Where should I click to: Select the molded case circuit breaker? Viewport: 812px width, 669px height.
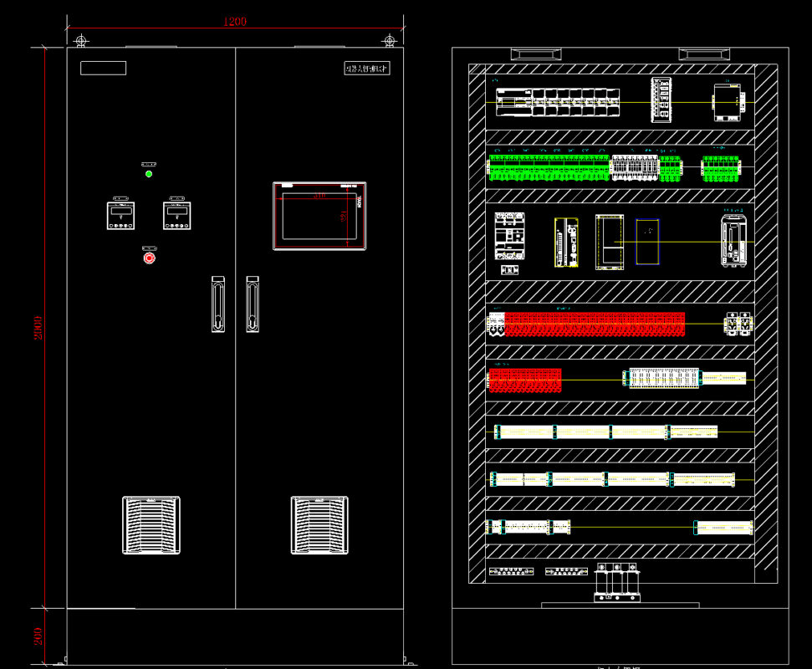coord(509,236)
